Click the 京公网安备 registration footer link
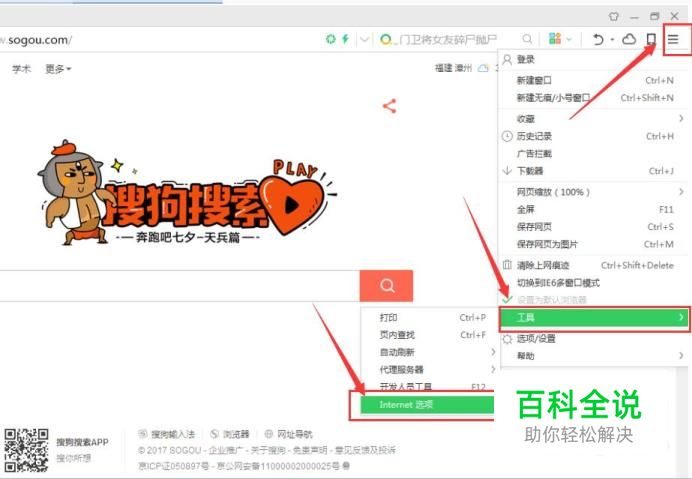The width and height of the screenshot is (692, 479). 279,466
